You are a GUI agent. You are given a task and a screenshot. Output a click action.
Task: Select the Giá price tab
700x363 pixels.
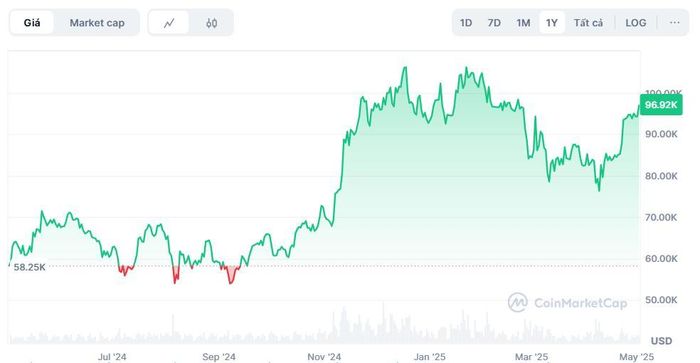32,23
